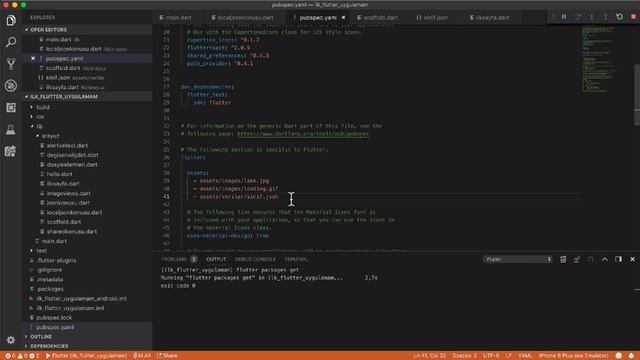640x360 pixels.
Task: Open output log file icon
Action: (591, 260)
